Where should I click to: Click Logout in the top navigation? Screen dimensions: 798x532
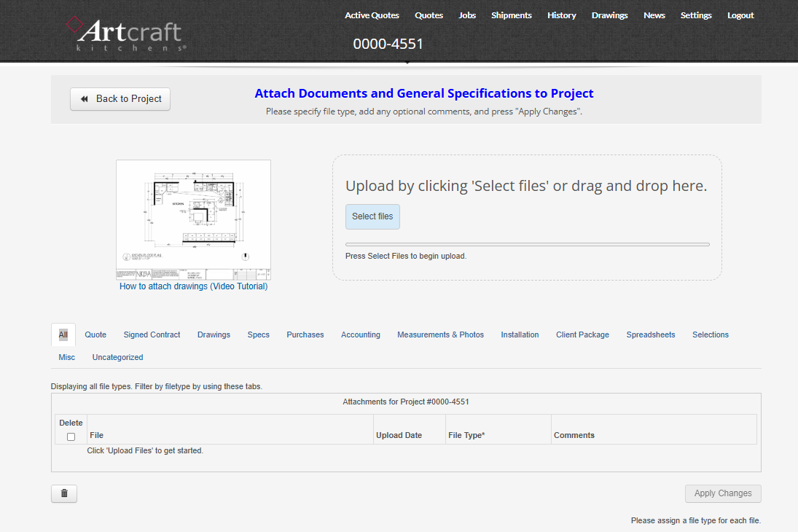[740, 15]
